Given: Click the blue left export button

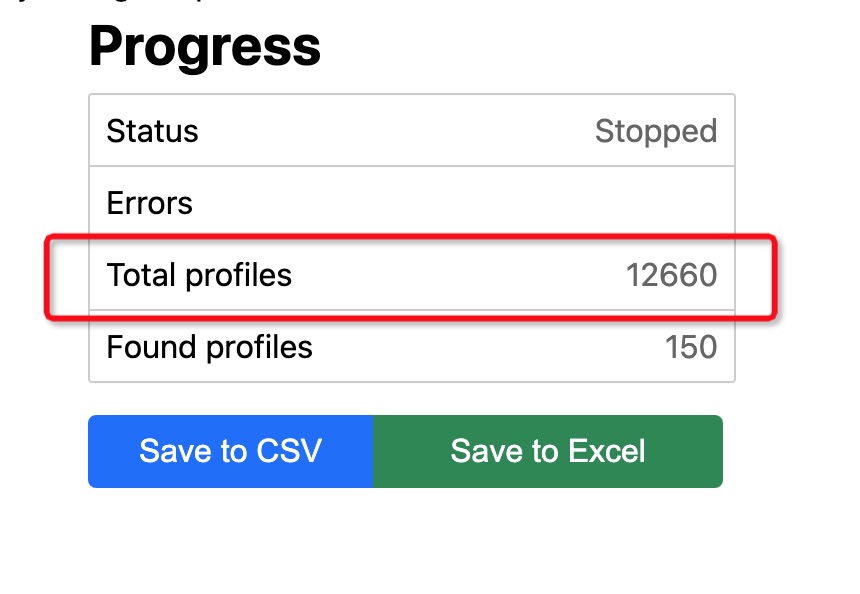Looking at the screenshot, I should pos(230,451).
